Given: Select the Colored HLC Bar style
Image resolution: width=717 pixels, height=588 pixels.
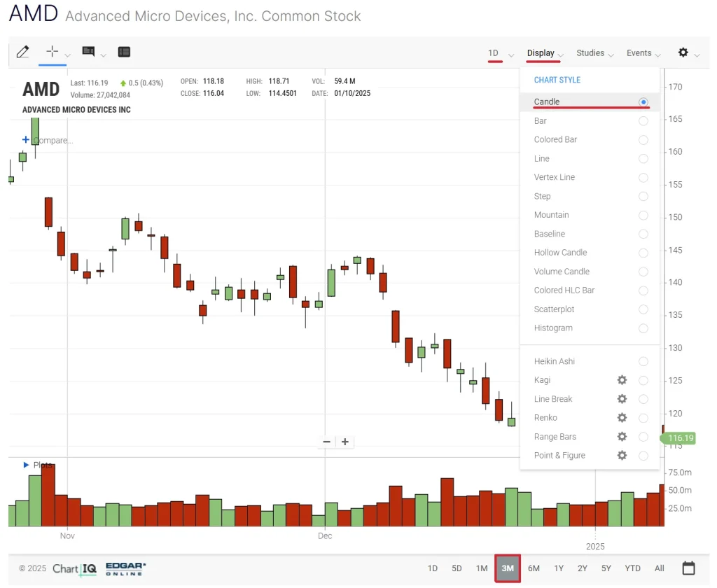Looking at the screenshot, I should (x=590, y=290).
